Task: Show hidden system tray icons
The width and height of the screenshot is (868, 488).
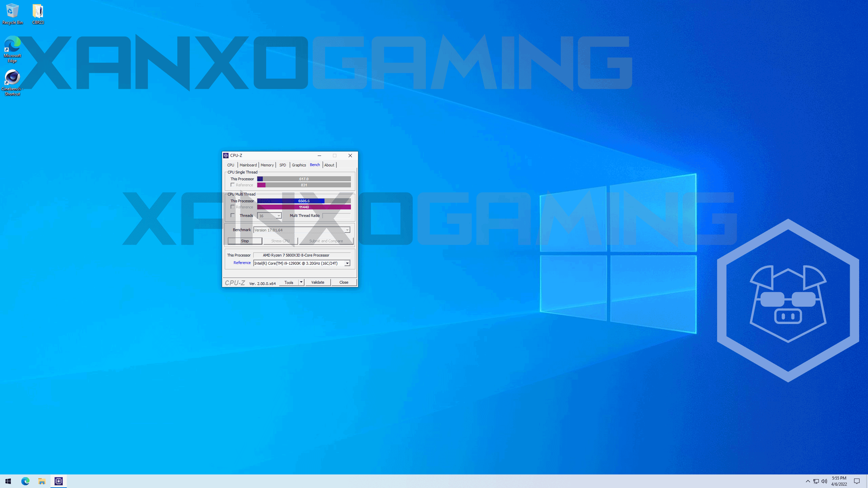Action: (x=808, y=481)
